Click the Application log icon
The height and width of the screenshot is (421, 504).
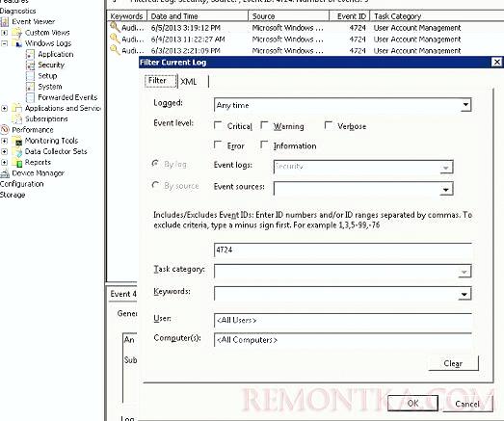tap(30, 54)
